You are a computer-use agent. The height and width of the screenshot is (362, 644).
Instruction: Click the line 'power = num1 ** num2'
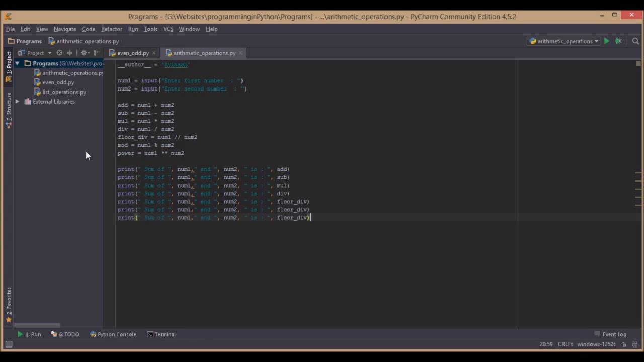(x=150, y=153)
